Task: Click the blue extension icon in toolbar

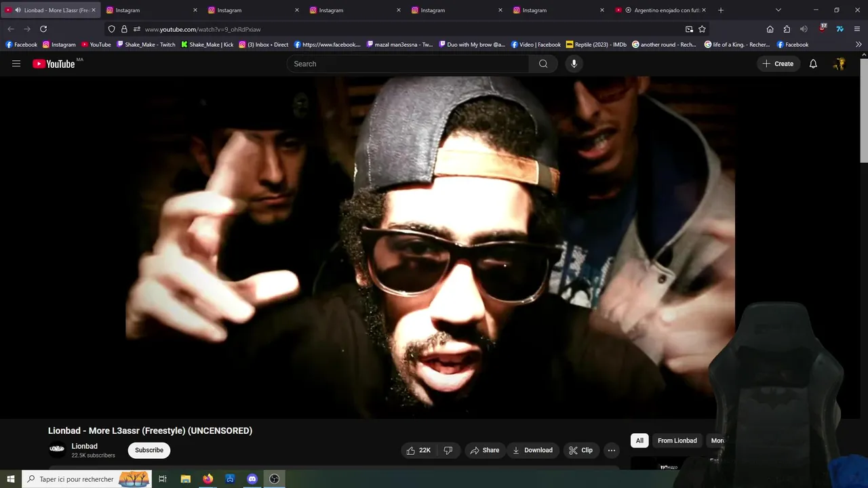Action: [840, 29]
